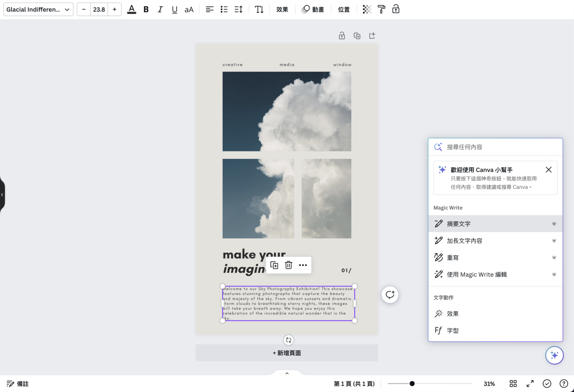Click the 搜尋任何內容 search field

[486, 147]
